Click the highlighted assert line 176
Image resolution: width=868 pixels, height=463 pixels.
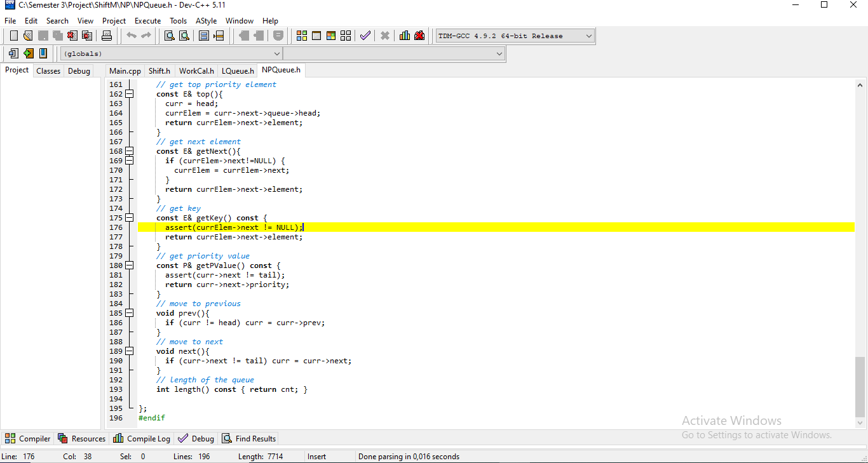coord(496,227)
